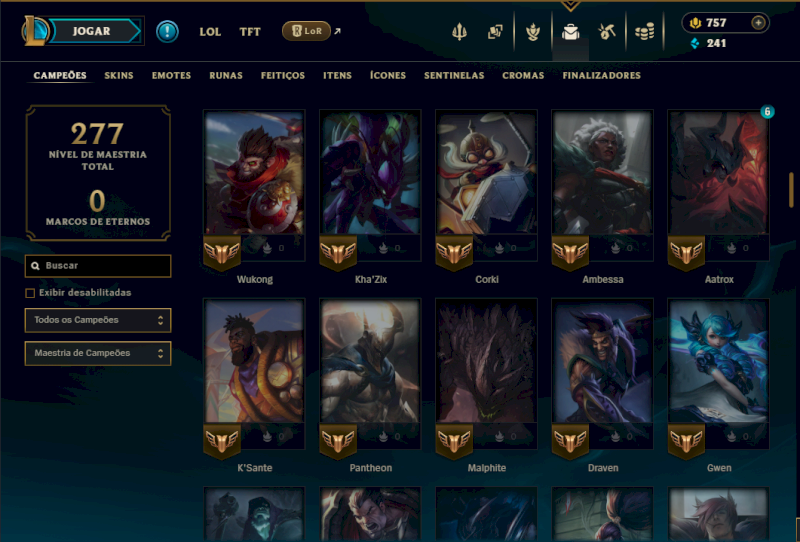The width and height of the screenshot is (800, 542).
Task: Open the collection backpack icon
Action: (x=570, y=32)
